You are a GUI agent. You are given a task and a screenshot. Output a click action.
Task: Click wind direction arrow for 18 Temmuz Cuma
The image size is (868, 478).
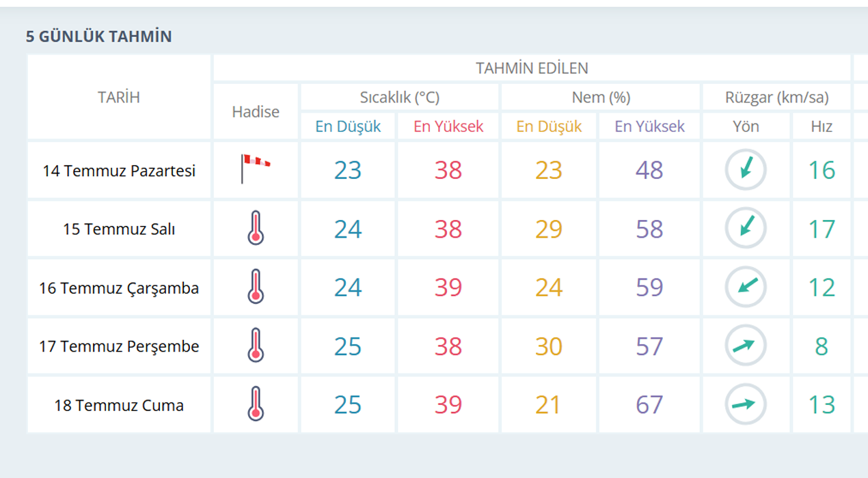tap(746, 404)
